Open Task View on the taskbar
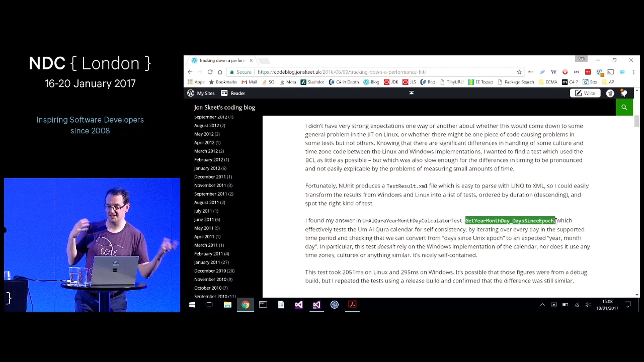The height and width of the screenshot is (362, 644). pyautogui.click(x=209, y=305)
